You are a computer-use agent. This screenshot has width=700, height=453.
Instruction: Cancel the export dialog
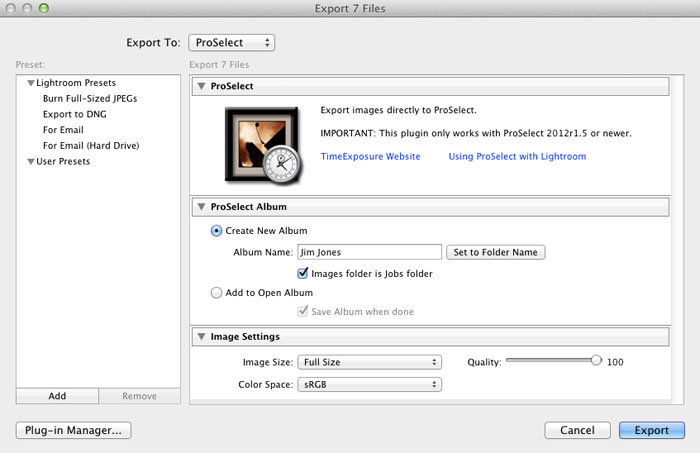pyautogui.click(x=577, y=430)
